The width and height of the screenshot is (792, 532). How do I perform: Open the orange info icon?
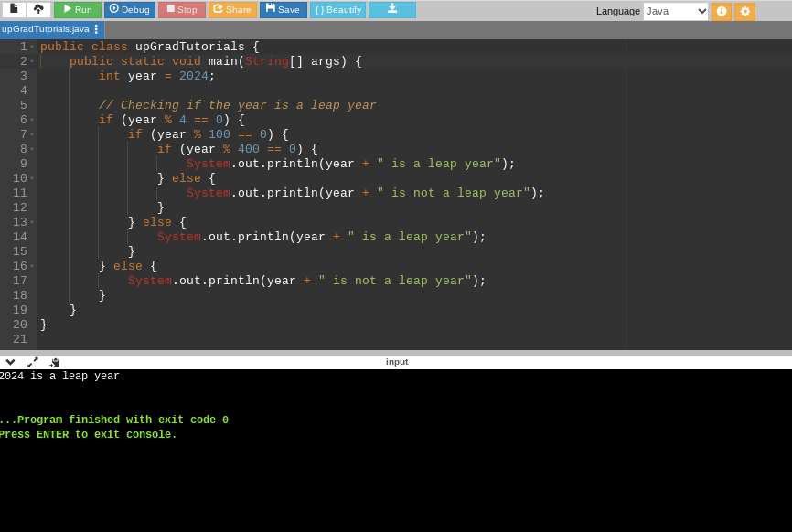tap(721, 11)
